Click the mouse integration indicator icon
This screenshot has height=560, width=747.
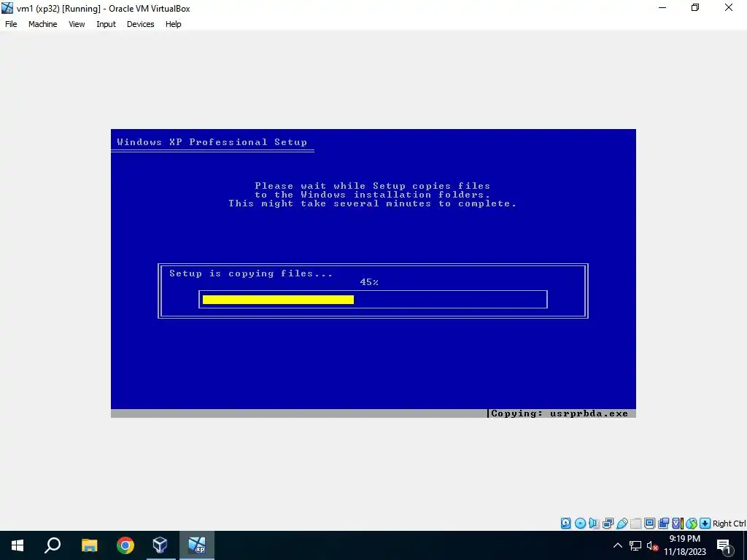(692, 524)
